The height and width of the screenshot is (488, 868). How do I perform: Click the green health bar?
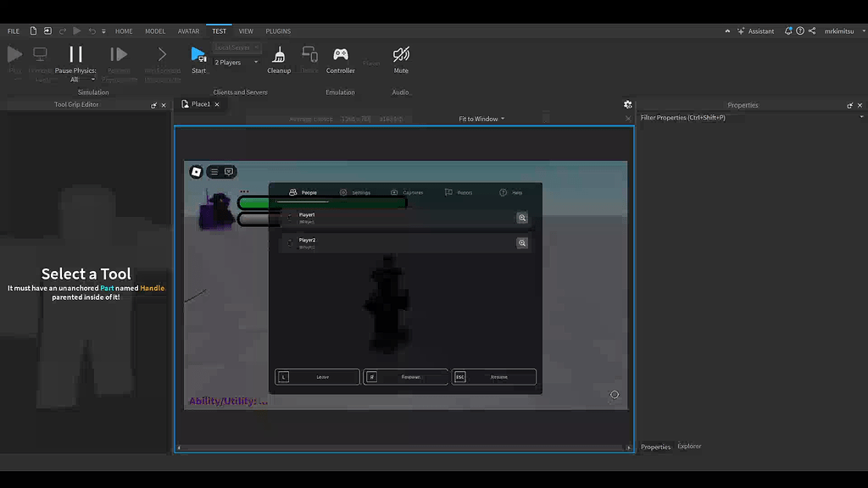[322, 203]
